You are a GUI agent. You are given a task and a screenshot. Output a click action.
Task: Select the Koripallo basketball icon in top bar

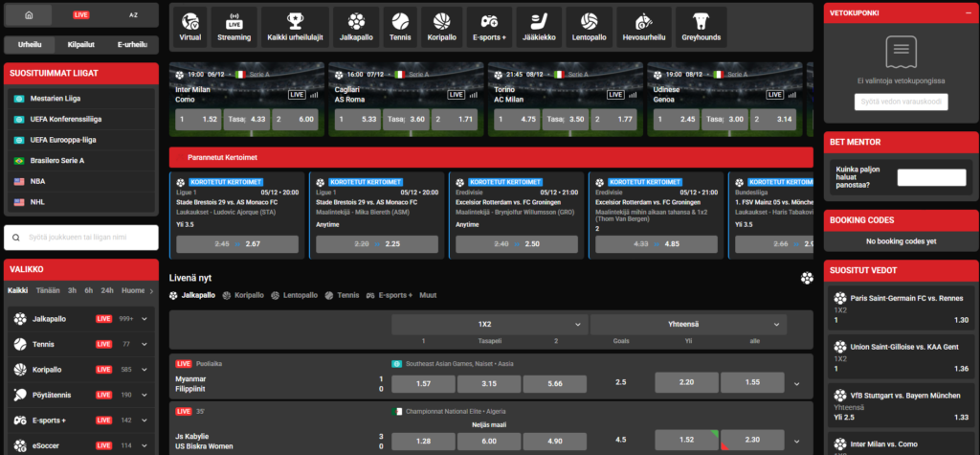click(441, 27)
